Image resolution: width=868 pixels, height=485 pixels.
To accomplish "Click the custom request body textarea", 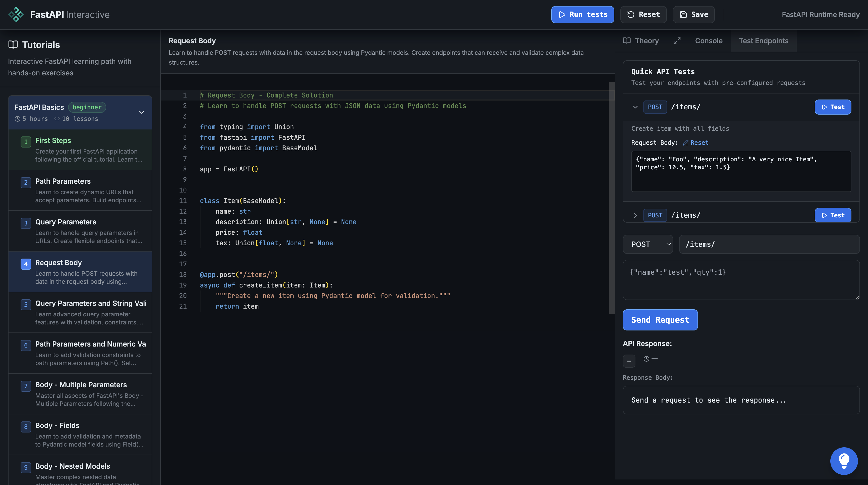I will pyautogui.click(x=741, y=280).
